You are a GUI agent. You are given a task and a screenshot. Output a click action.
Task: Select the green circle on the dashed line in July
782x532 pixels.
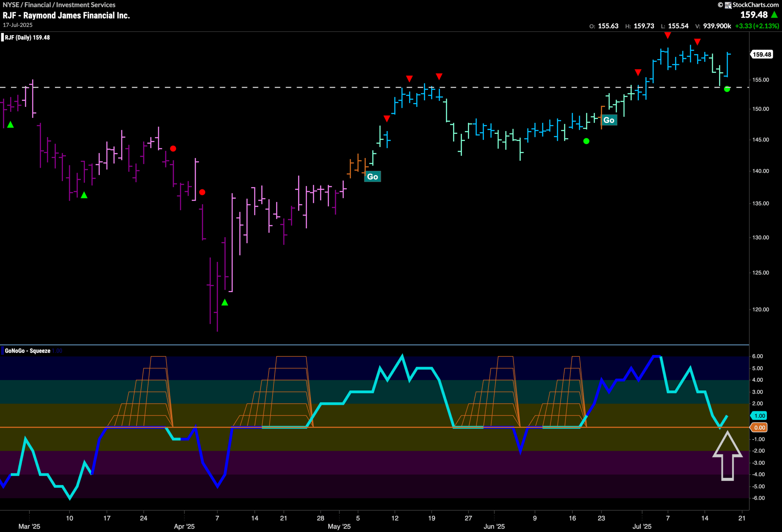pyautogui.click(x=727, y=89)
